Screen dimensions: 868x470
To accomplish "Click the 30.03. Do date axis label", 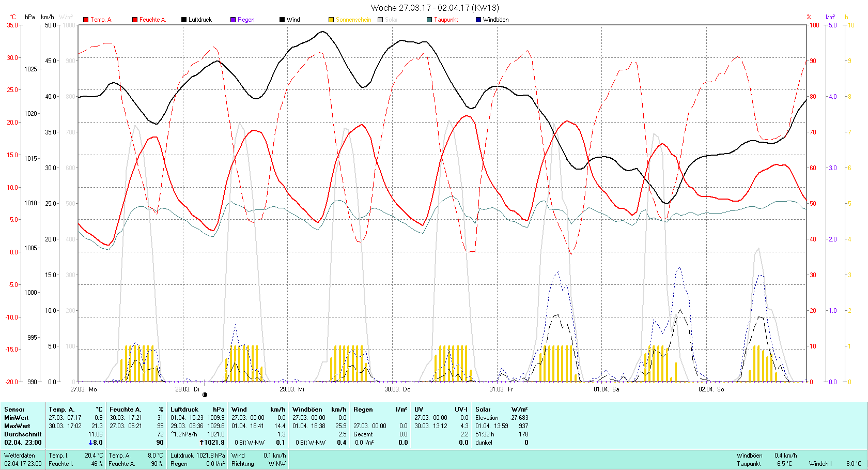I will (397, 389).
